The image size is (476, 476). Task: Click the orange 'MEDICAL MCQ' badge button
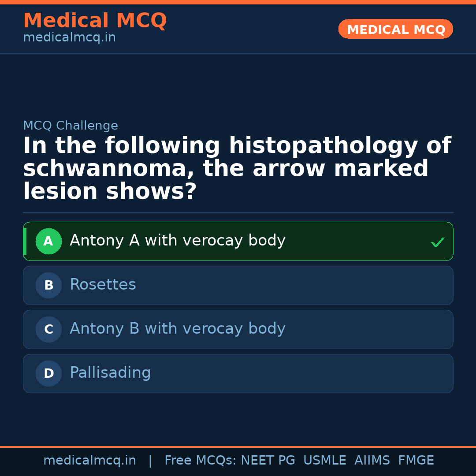395,30
